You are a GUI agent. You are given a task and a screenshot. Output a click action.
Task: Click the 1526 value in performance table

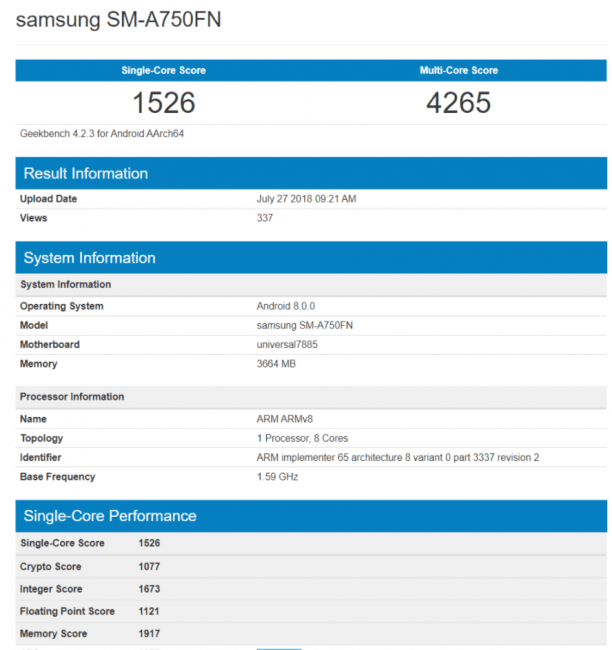[149, 543]
